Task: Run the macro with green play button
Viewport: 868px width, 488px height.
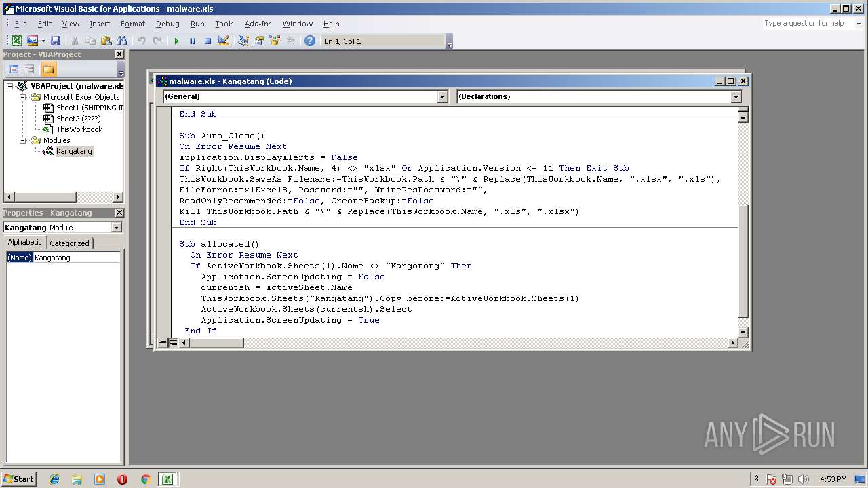Action: coord(176,41)
